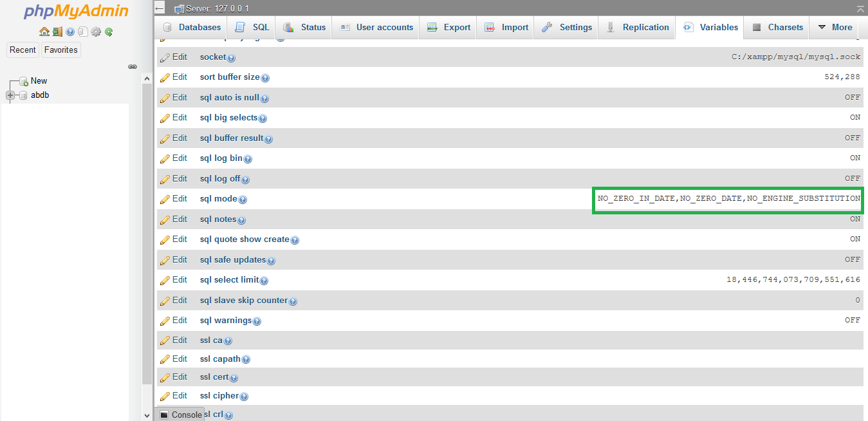Create New database from tree

click(x=39, y=80)
